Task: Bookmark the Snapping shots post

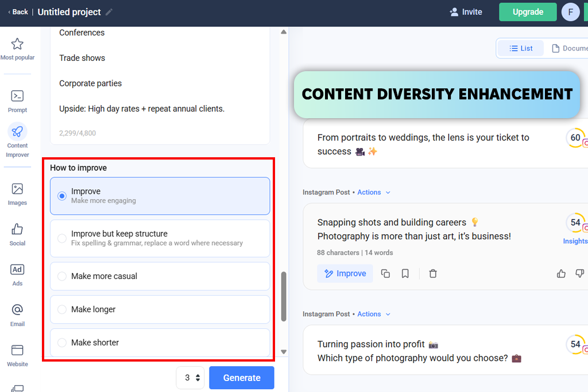Action: click(405, 274)
